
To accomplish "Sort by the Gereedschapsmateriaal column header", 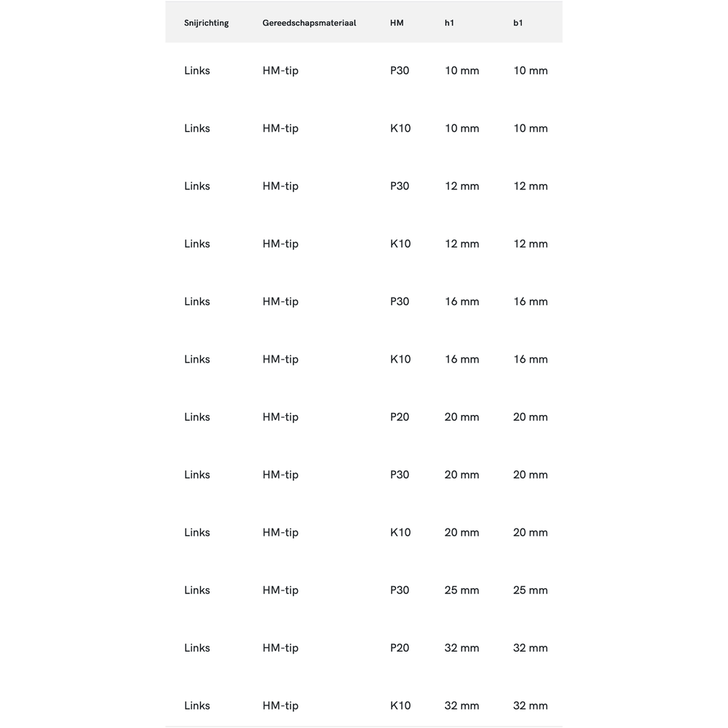I will 309,23.
